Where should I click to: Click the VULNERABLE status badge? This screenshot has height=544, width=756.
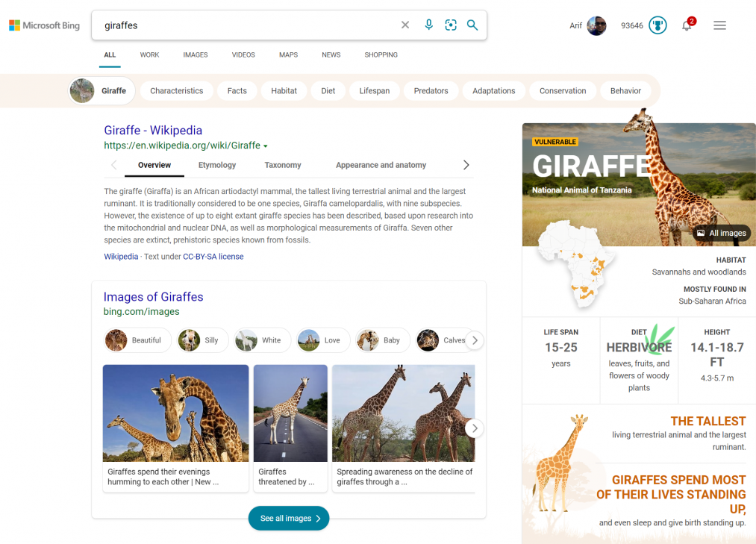[x=555, y=142]
